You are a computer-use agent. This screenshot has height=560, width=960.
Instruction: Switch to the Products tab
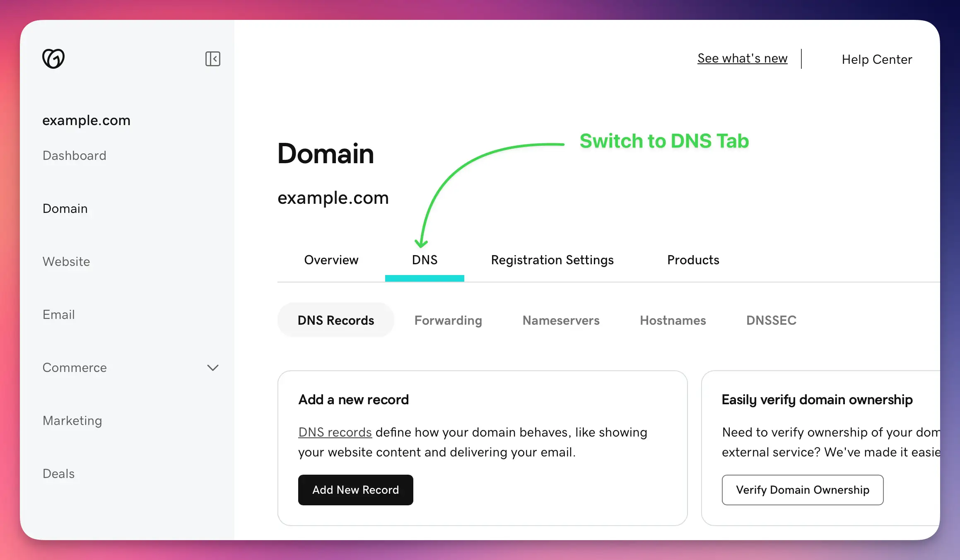(693, 260)
